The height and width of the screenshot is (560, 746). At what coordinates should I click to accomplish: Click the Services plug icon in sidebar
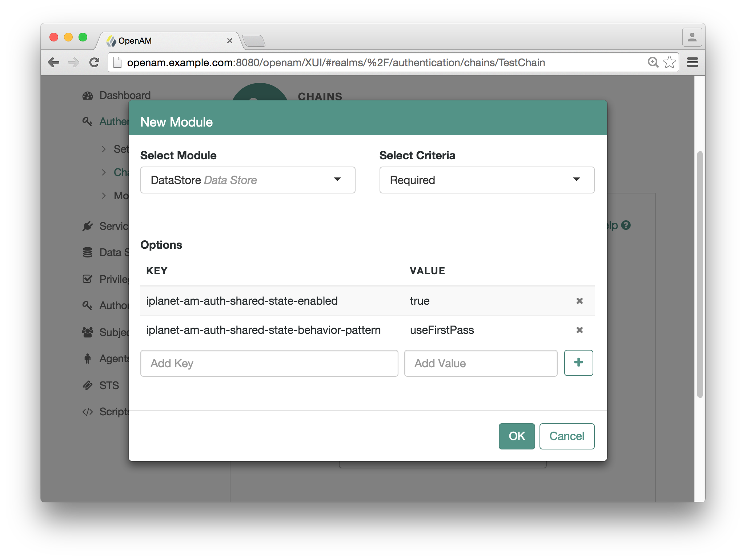pos(88,226)
